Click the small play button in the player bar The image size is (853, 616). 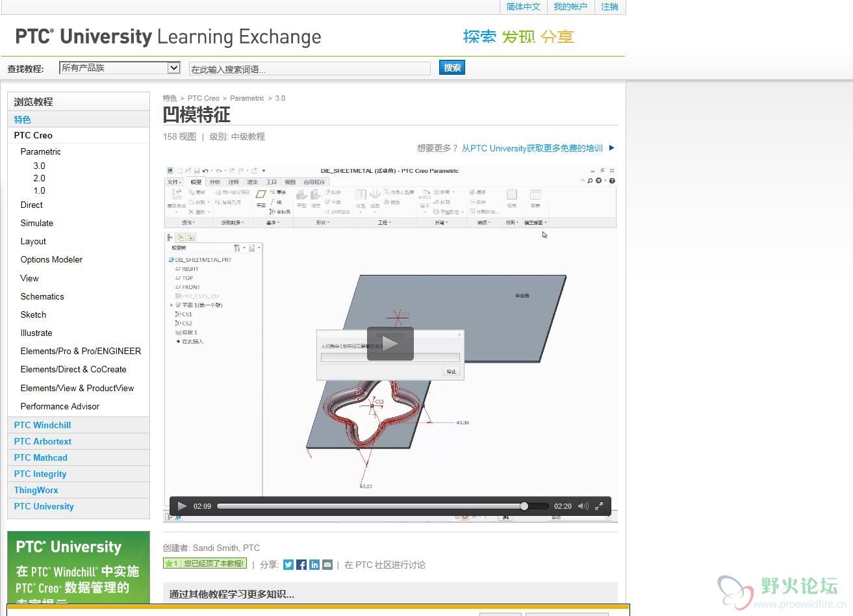tap(182, 506)
